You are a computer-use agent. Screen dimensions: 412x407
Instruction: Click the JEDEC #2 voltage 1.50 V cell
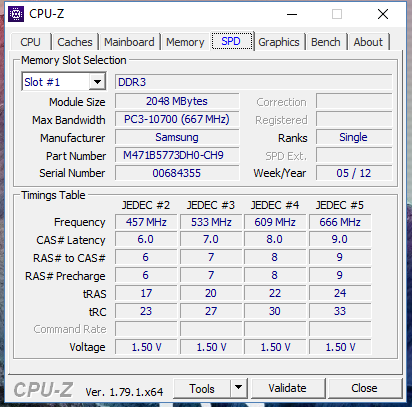tap(146, 347)
